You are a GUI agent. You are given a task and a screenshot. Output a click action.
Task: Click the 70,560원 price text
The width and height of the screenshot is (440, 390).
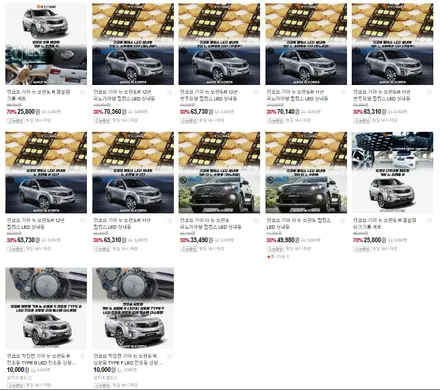115,112
